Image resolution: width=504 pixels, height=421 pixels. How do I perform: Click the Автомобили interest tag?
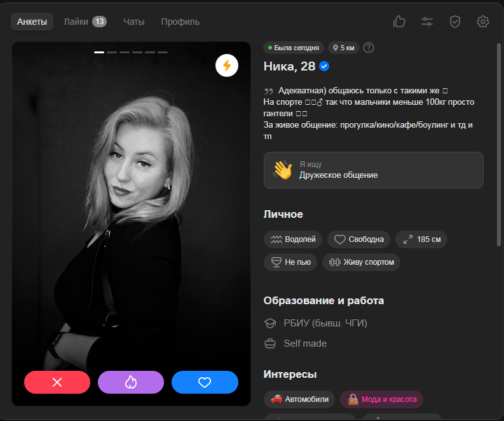(299, 399)
